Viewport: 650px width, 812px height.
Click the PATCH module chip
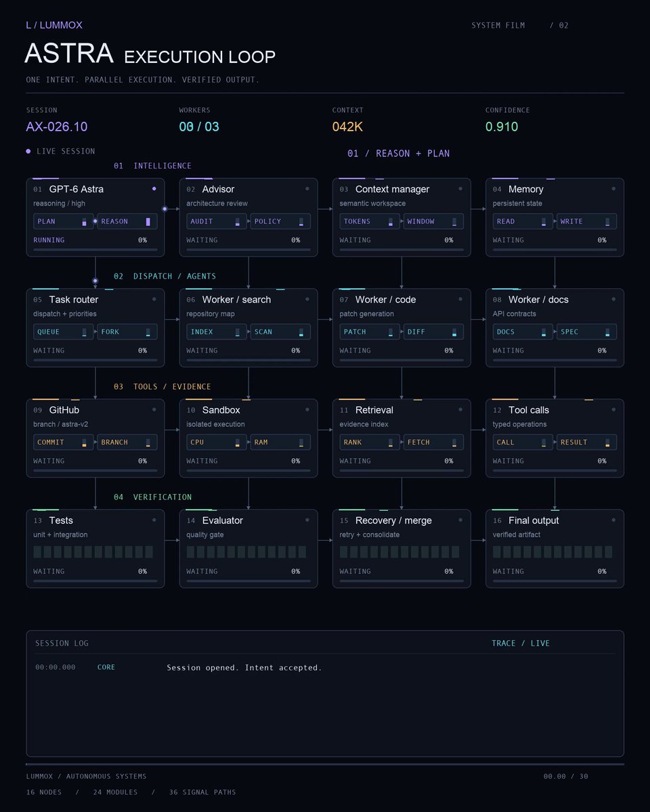(x=370, y=332)
